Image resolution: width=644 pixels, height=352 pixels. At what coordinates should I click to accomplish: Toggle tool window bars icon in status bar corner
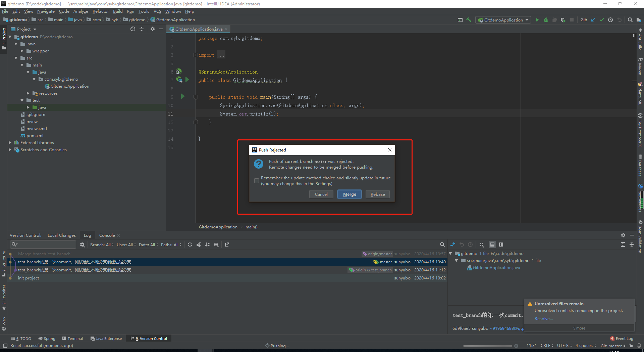[5, 346]
